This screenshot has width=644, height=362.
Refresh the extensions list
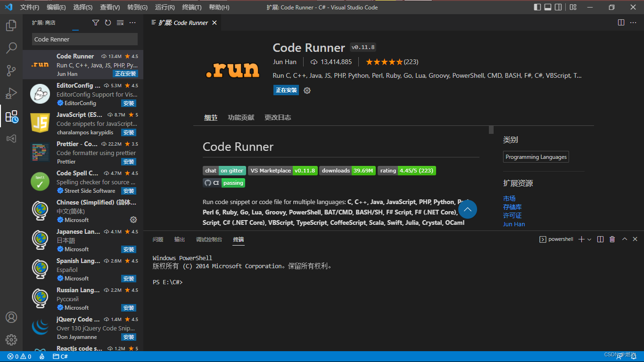[108, 23]
